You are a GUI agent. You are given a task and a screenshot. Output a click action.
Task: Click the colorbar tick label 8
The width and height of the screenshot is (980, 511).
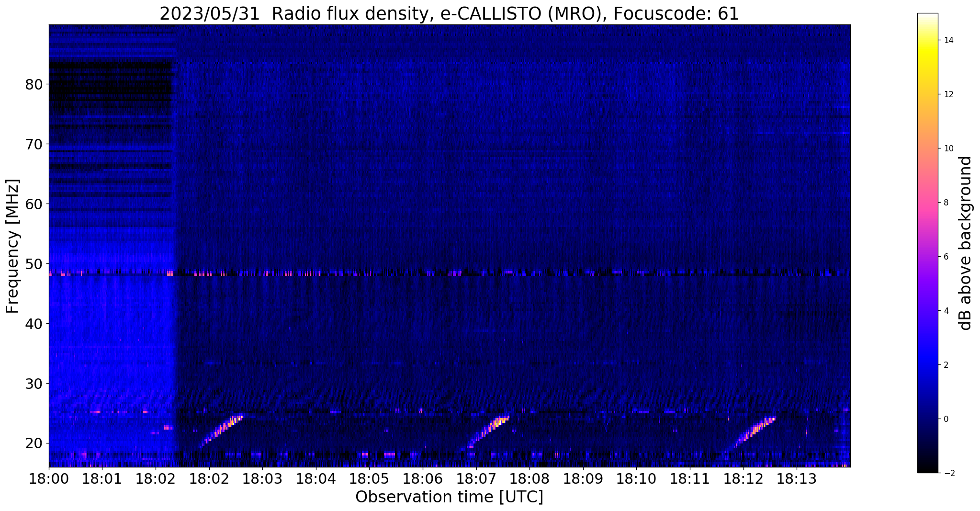946,203
